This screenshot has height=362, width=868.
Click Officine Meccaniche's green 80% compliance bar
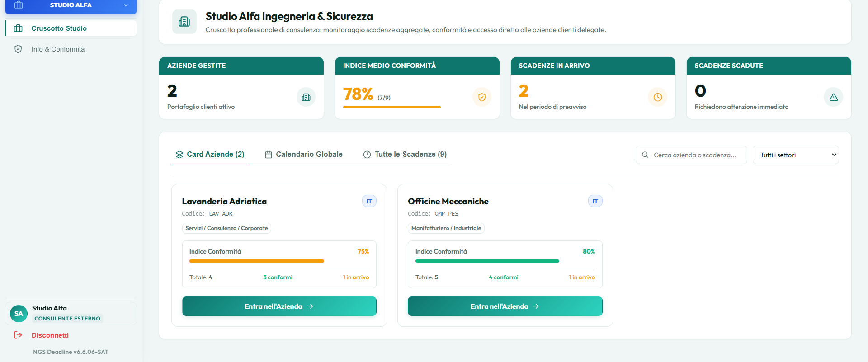click(487, 261)
